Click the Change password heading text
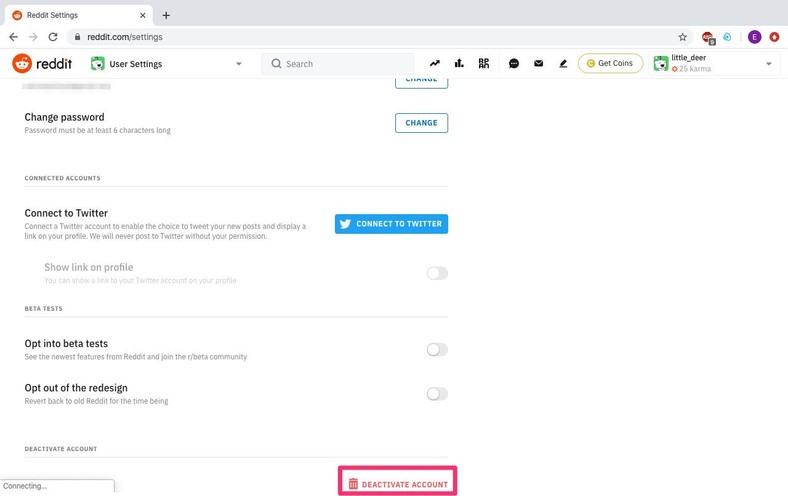788x496 pixels. (64, 117)
